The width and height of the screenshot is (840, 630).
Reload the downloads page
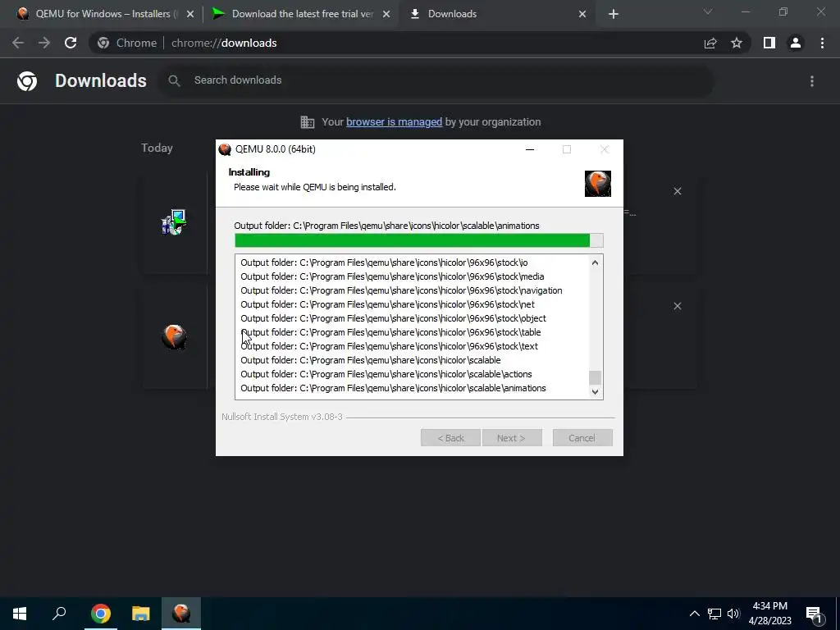[x=71, y=43]
